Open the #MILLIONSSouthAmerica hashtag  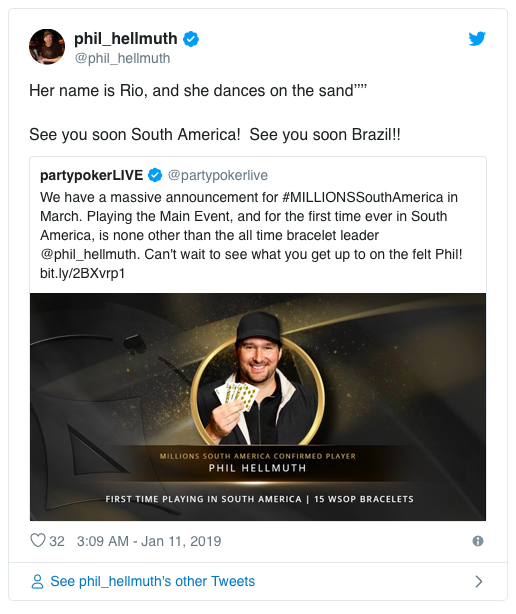pyautogui.click(x=363, y=197)
